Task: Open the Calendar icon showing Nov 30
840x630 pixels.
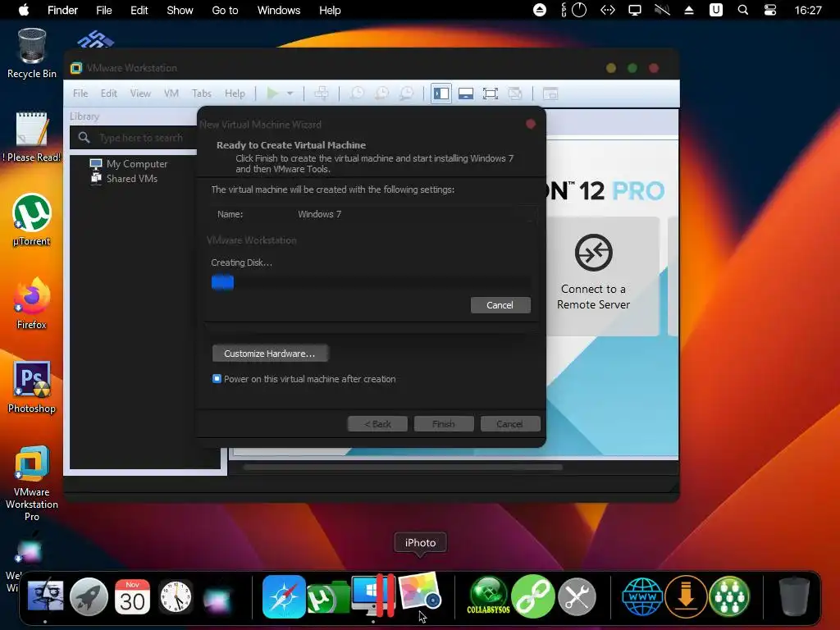Action: tap(132, 596)
